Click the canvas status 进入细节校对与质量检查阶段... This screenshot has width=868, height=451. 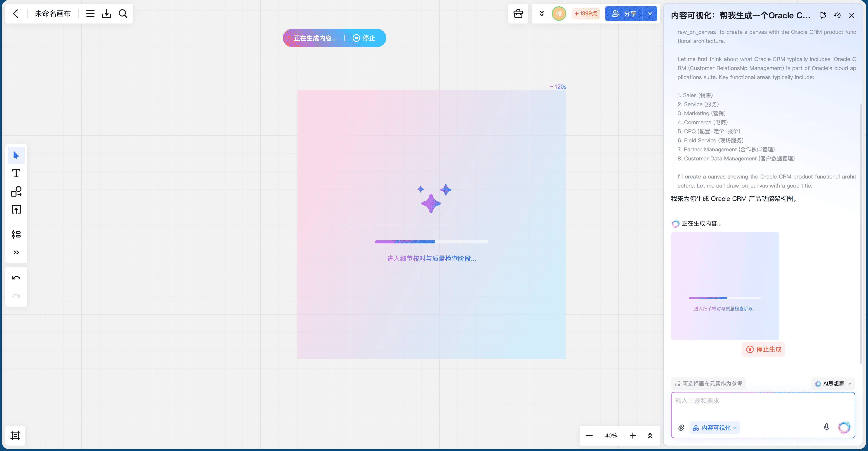432,259
